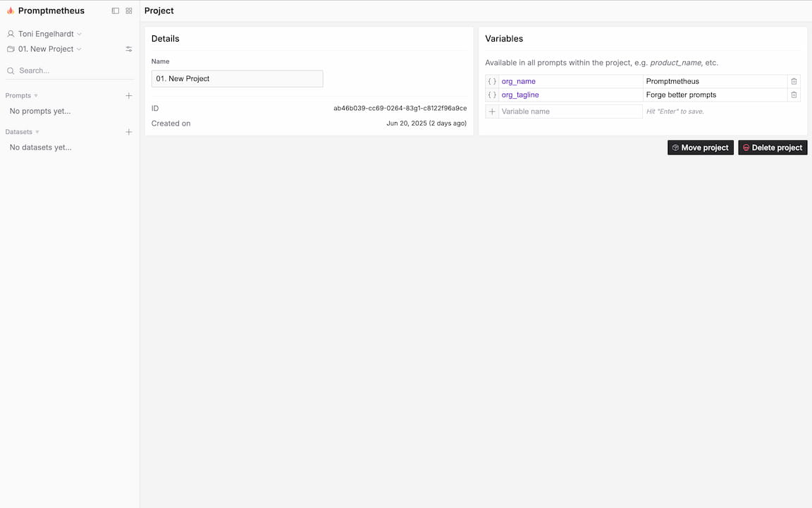Add a new dataset with plus icon

coord(129,132)
